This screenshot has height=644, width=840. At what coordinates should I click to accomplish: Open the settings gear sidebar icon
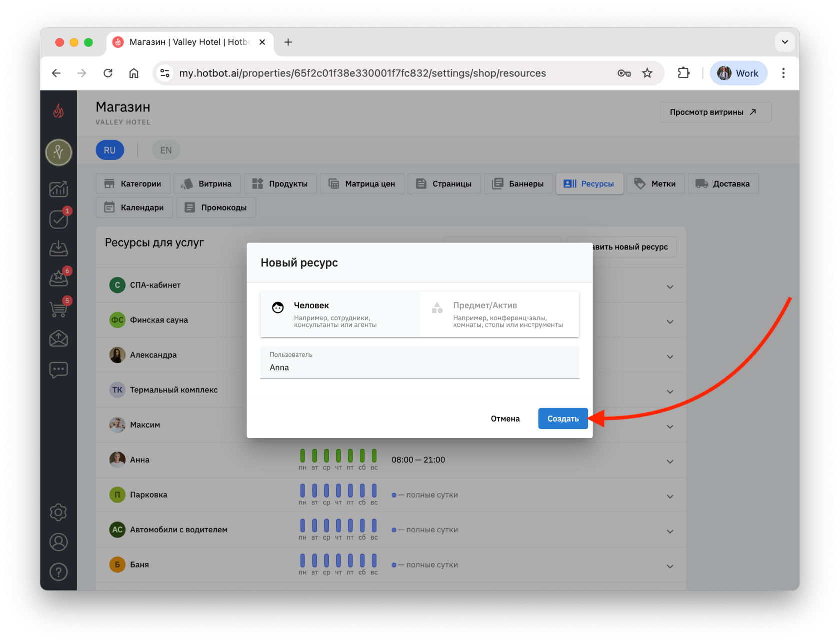pos(59,512)
